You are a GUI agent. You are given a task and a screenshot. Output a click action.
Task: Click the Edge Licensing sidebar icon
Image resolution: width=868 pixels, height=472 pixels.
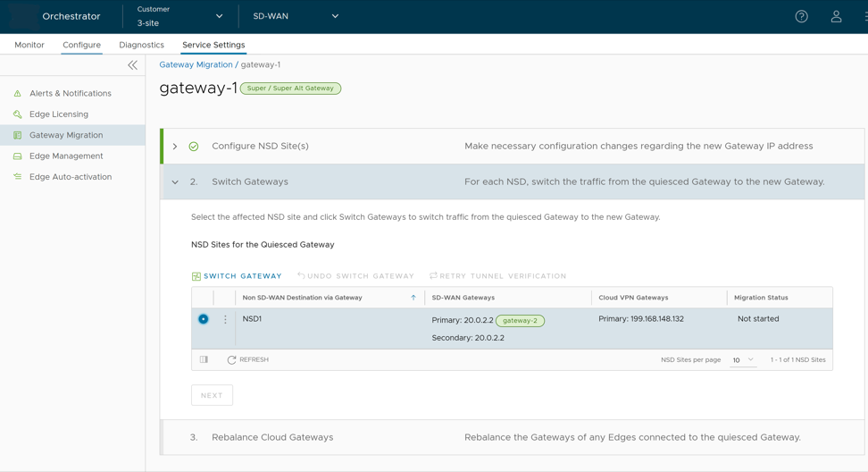point(17,114)
